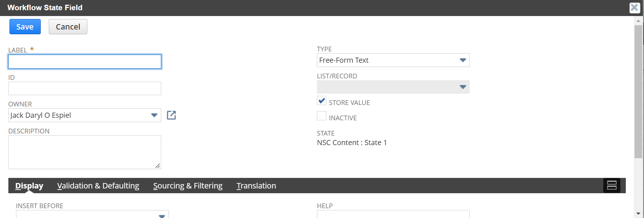This screenshot has height=218, width=644.
Task: Open the List/Record dropdown
Action: coord(393,87)
